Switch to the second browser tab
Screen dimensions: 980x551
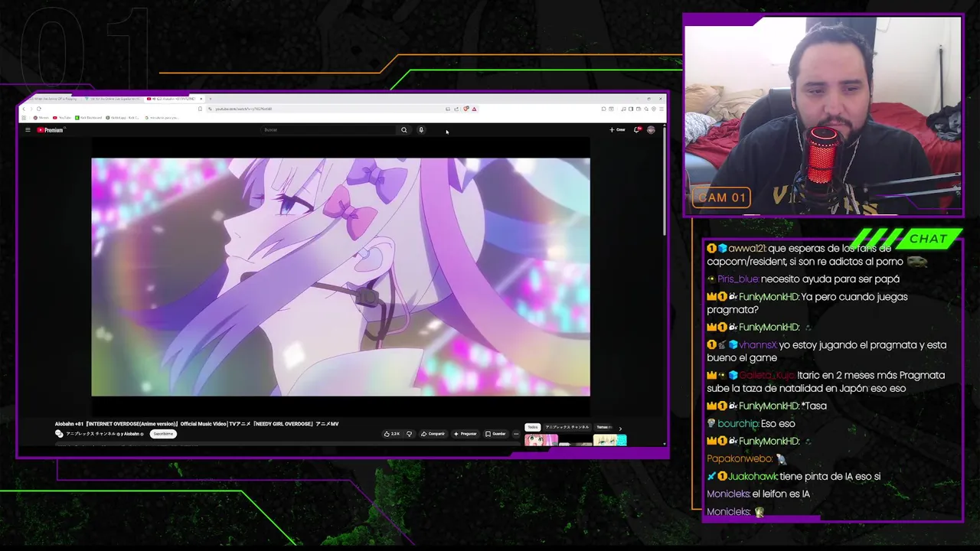113,99
